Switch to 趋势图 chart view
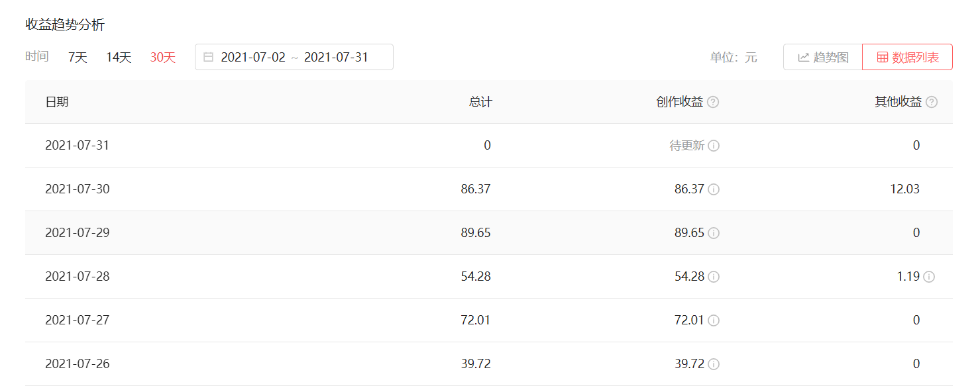This screenshot has height=386, width=980. pyautogui.click(x=823, y=57)
